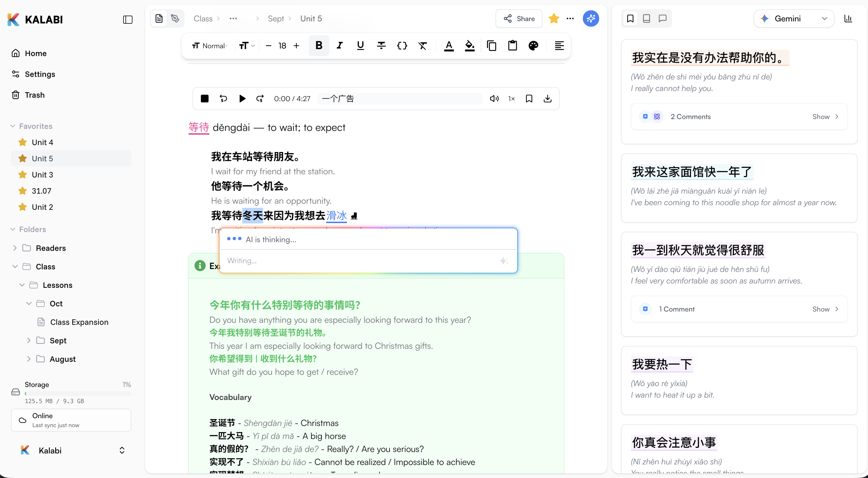The width and height of the screenshot is (868, 478).
Task: Collapse the left sidebar with its toggle icon
Action: (128, 20)
